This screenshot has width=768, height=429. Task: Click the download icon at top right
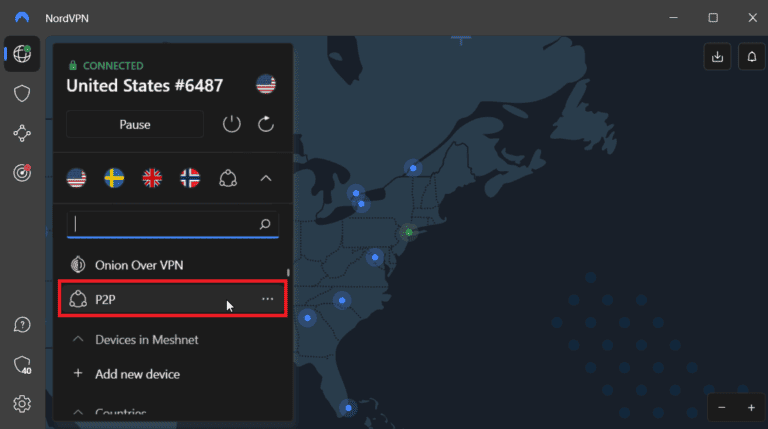click(716, 57)
